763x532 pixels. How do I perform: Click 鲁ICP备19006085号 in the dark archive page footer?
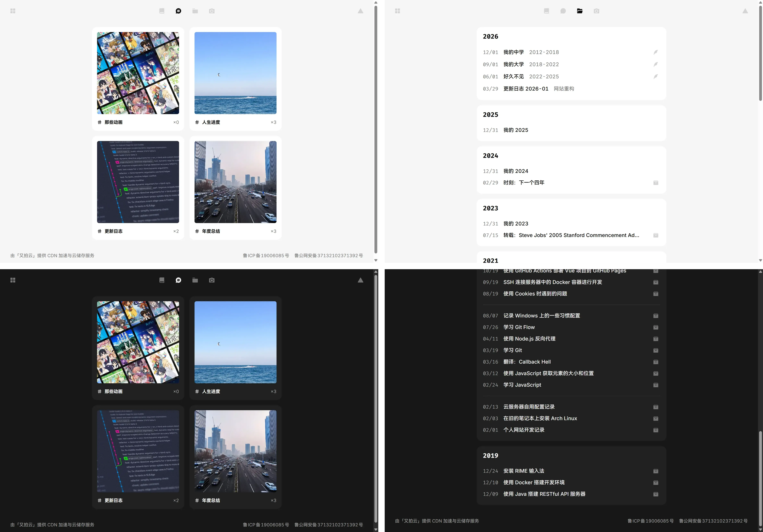650,521
